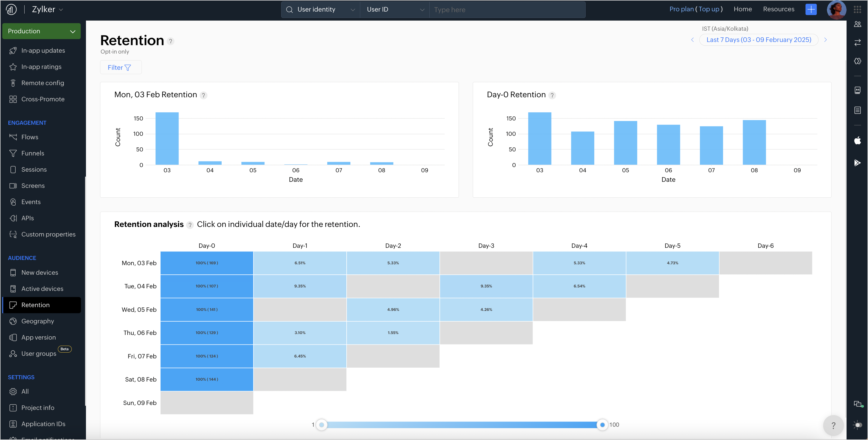
Task: Open the Apple platform icon
Action: (x=857, y=140)
